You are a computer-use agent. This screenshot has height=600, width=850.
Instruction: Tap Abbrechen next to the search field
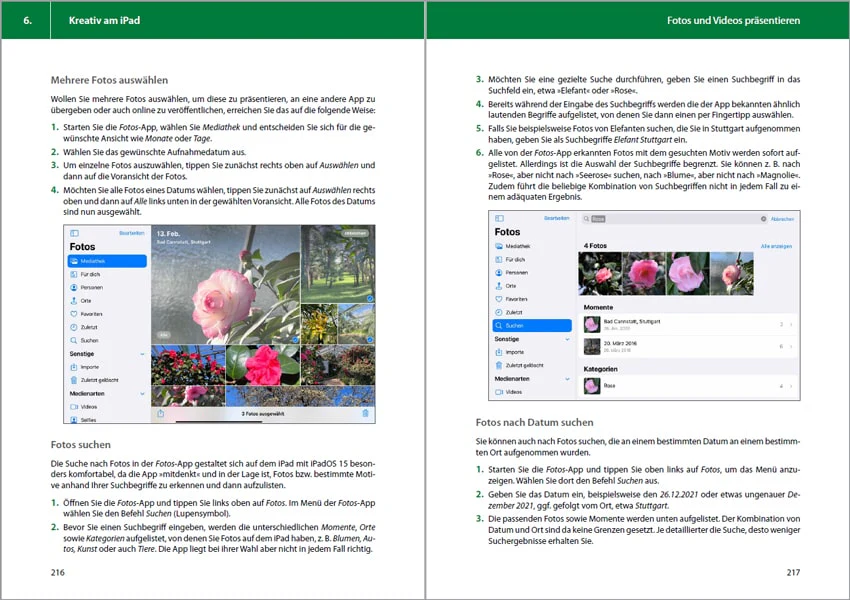[782, 219]
